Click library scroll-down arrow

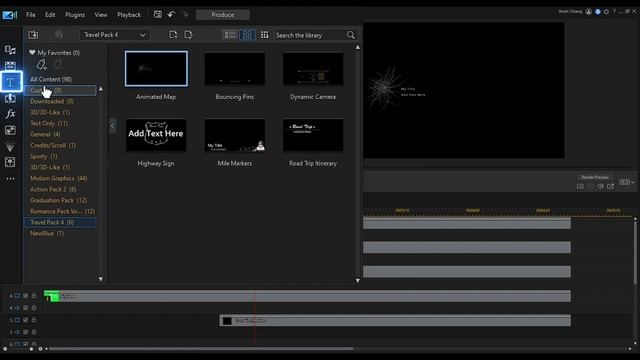[x=358, y=280]
